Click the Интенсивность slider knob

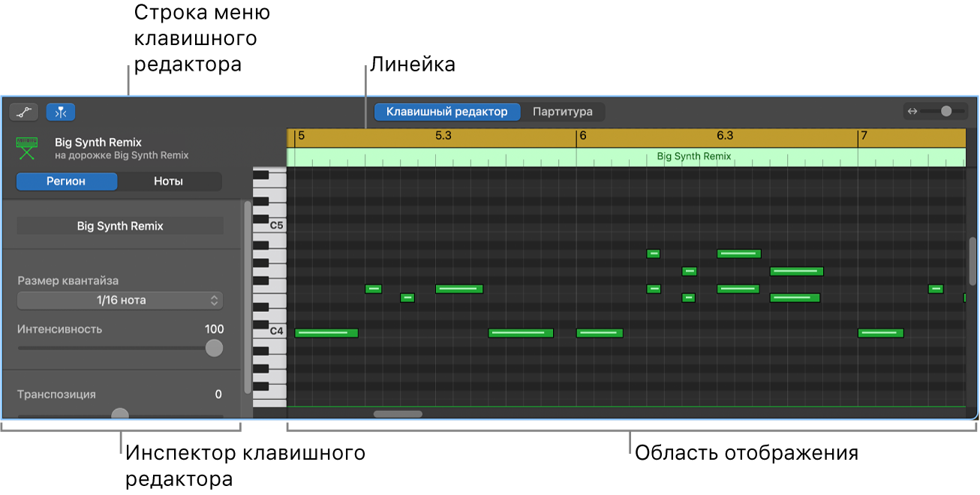point(215,348)
